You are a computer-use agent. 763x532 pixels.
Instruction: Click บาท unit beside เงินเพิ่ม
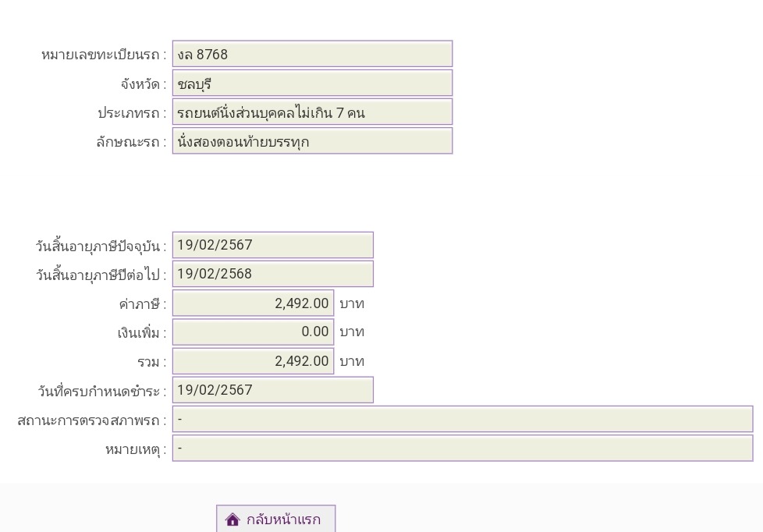coord(352,332)
